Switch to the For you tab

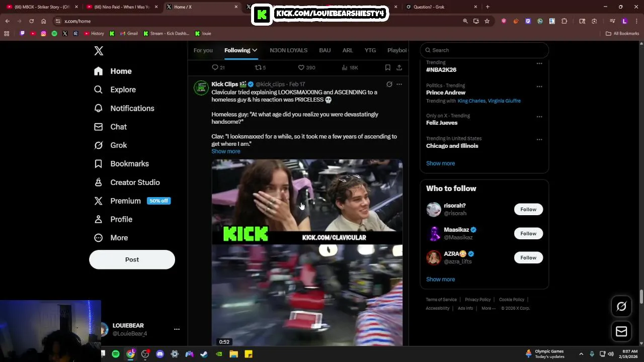pos(203,50)
